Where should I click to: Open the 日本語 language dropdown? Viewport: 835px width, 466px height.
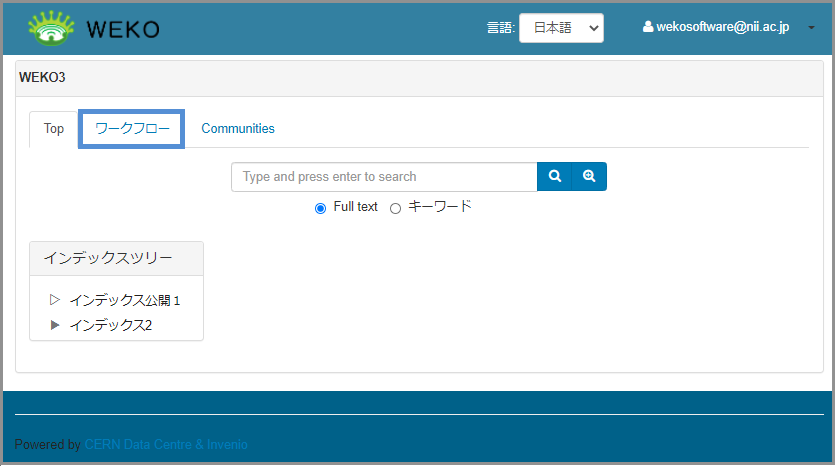point(560,28)
